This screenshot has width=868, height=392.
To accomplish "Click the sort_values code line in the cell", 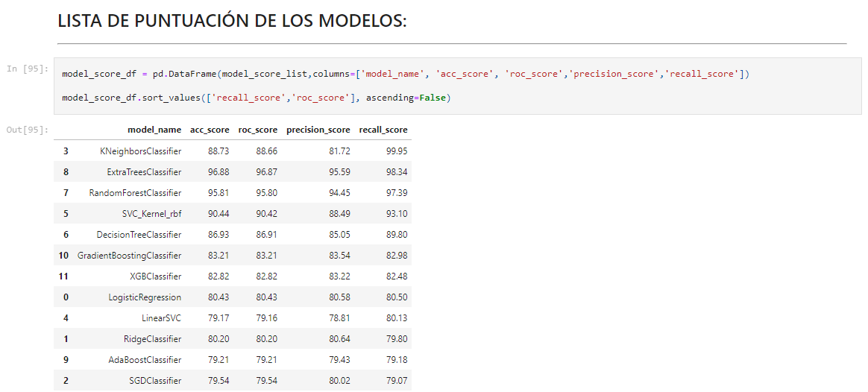I will coord(257,98).
